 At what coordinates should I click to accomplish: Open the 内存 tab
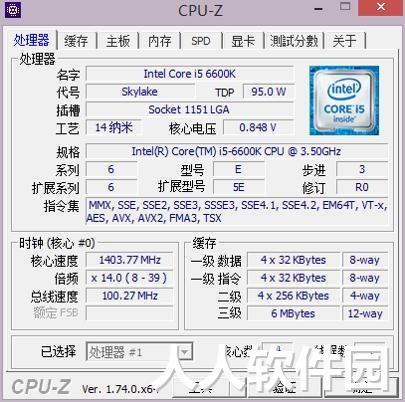pyautogui.click(x=160, y=41)
